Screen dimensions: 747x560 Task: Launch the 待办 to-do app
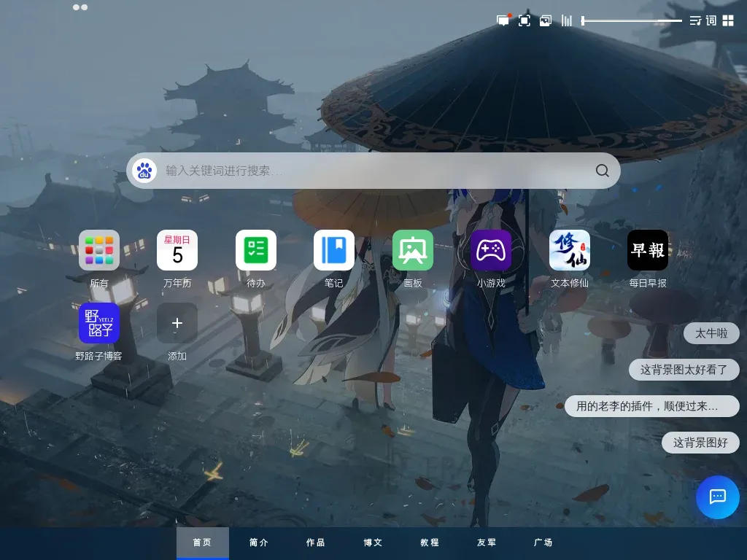256,250
